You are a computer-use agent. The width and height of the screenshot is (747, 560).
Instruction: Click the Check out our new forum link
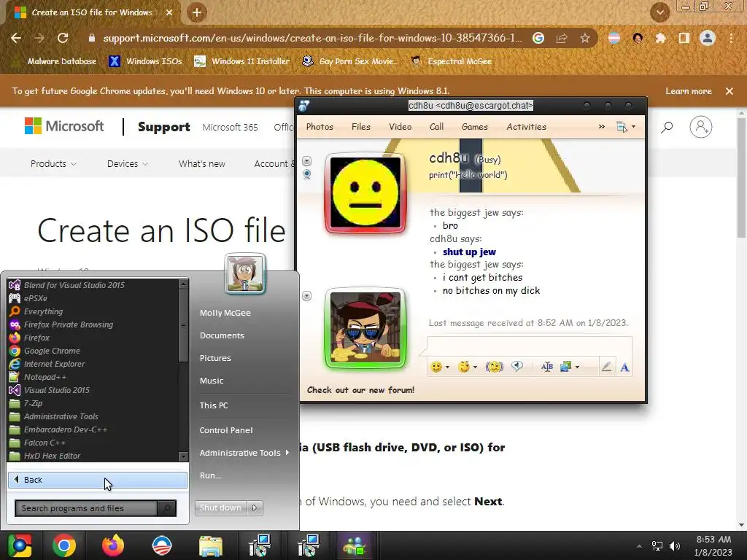(x=360, y=390)
